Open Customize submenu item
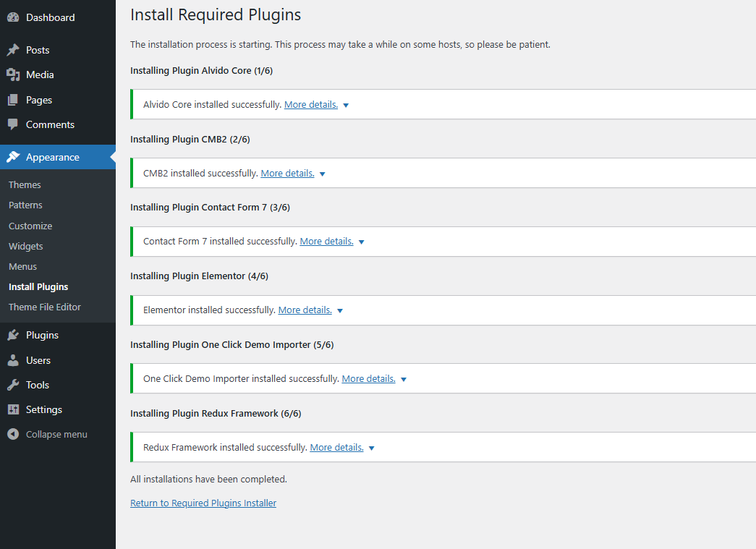 (30, 226)
